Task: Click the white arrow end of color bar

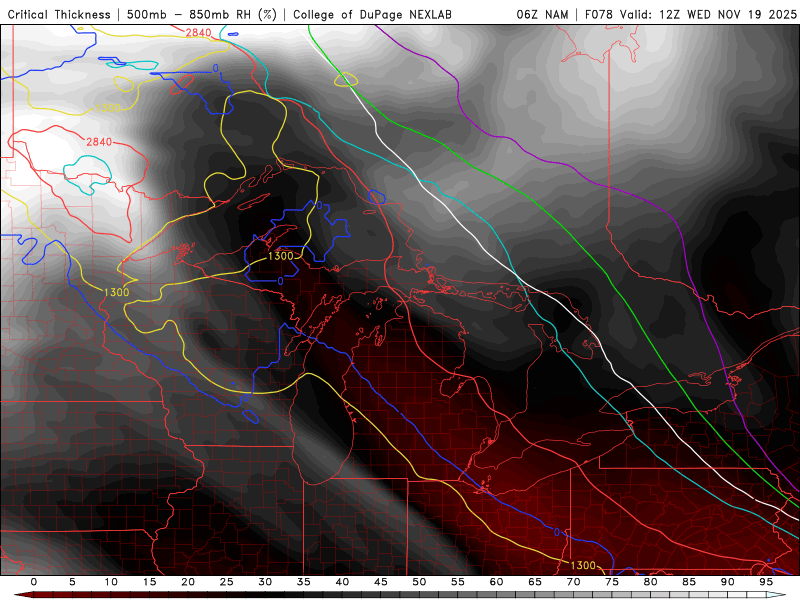Action: point(777,595)
